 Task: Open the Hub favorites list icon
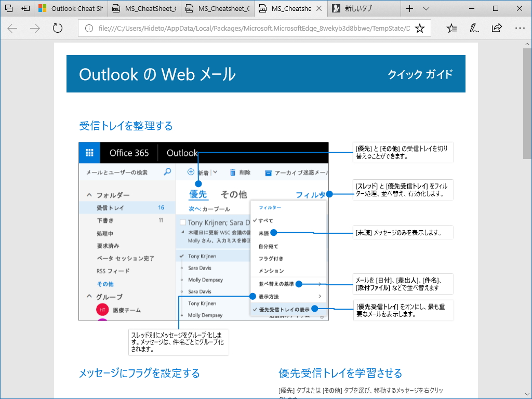[453, 28]
